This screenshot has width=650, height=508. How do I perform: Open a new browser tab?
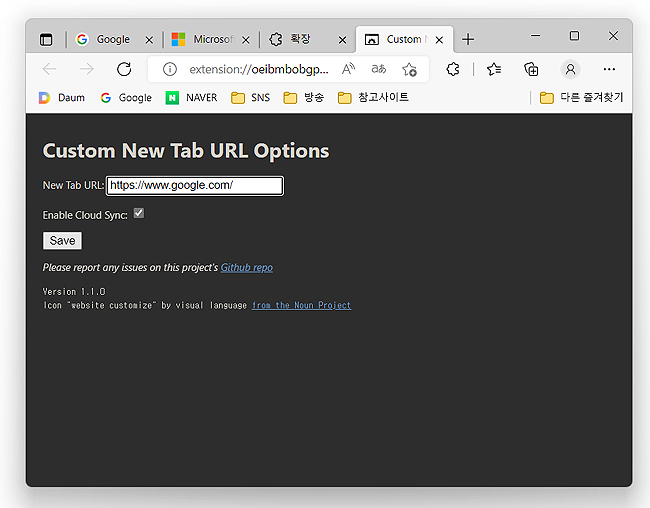click(x=468, y=39)
